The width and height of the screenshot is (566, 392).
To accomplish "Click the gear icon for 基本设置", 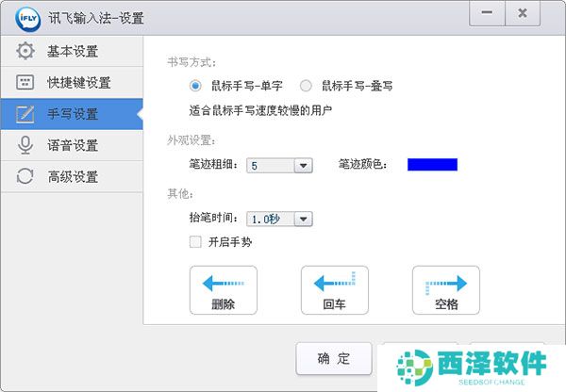I will (x=25, y=51).
